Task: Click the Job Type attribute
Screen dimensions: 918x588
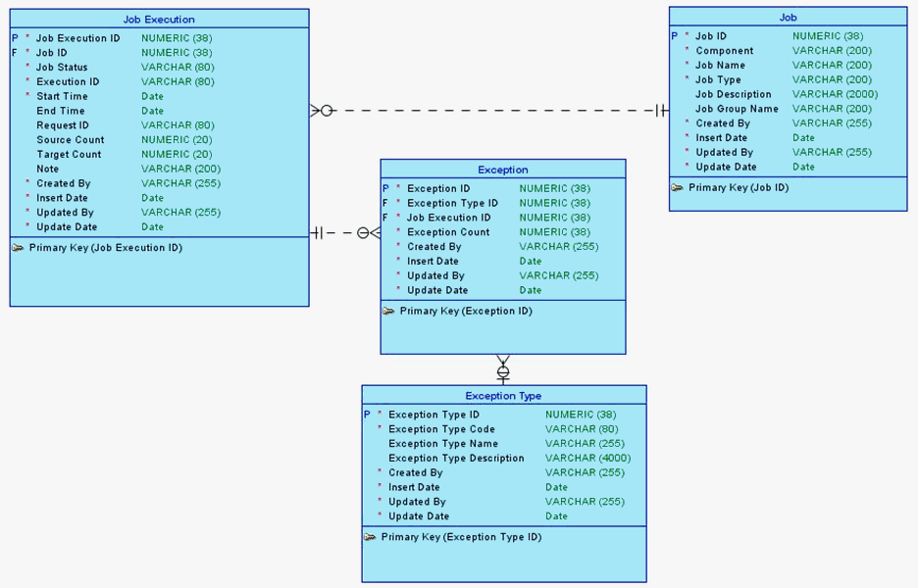Action: click(718, 80)
